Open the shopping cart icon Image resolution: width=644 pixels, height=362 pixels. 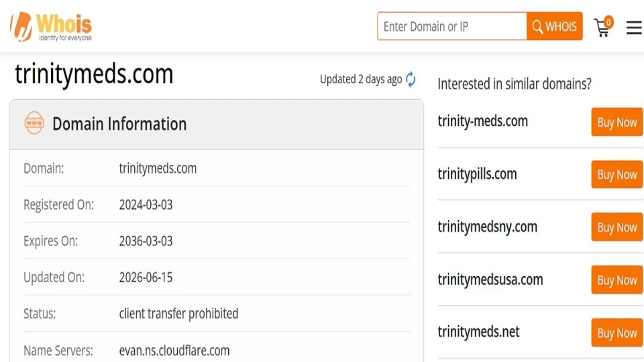[602, 28]
